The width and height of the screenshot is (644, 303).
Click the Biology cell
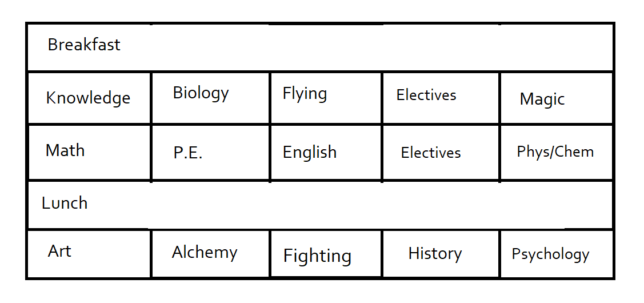pos(211,98)
